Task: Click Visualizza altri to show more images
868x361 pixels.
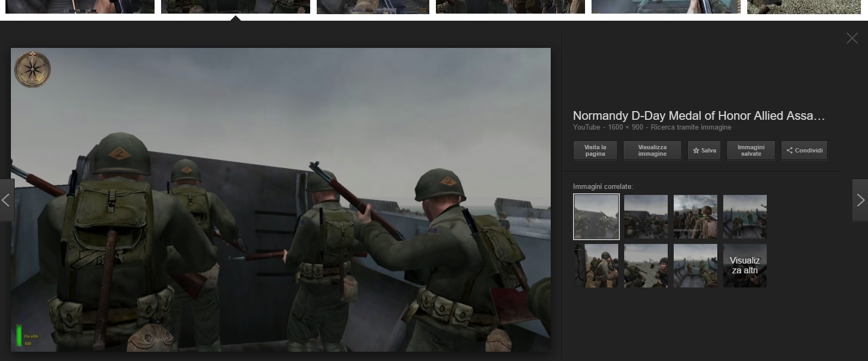Action: 744,266
